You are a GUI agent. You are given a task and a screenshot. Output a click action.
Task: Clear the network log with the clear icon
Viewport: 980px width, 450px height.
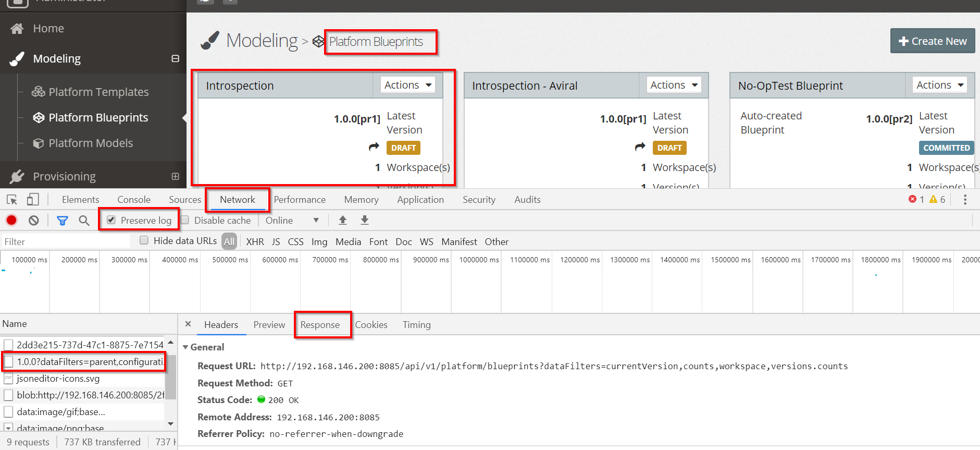point(34,221)
